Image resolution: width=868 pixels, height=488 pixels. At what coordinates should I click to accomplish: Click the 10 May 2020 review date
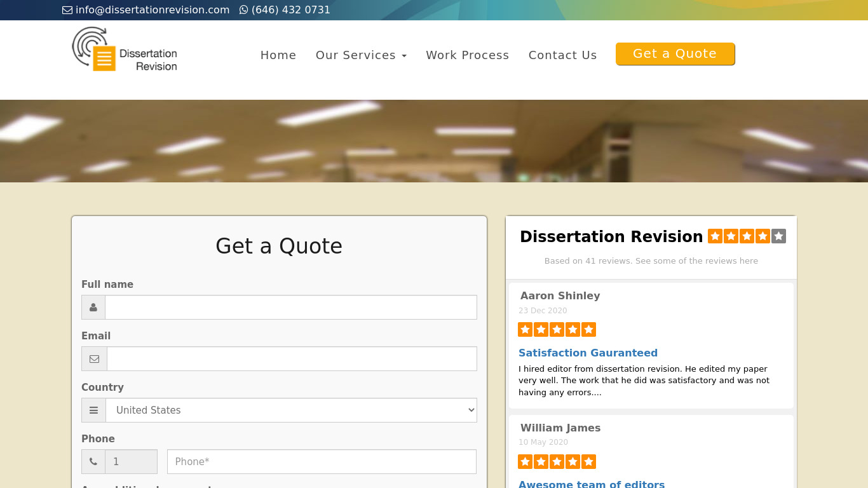coord(543,442)
